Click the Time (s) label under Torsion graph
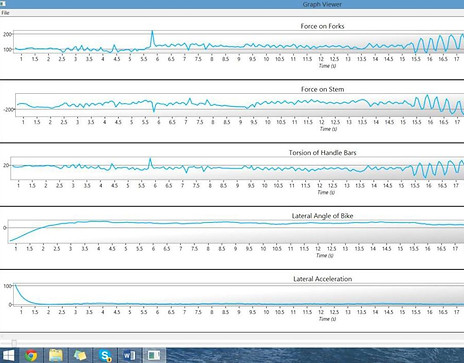Viewport: 464px width, 363px height. 326,192
